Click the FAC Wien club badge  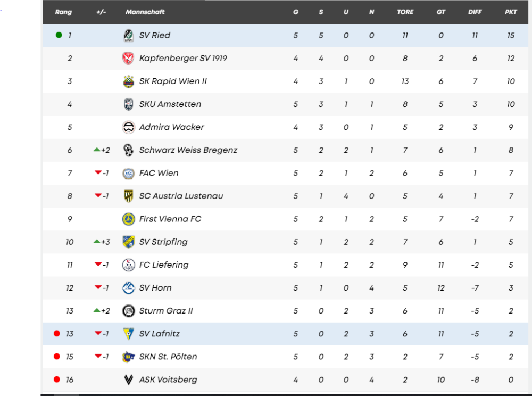128,173
